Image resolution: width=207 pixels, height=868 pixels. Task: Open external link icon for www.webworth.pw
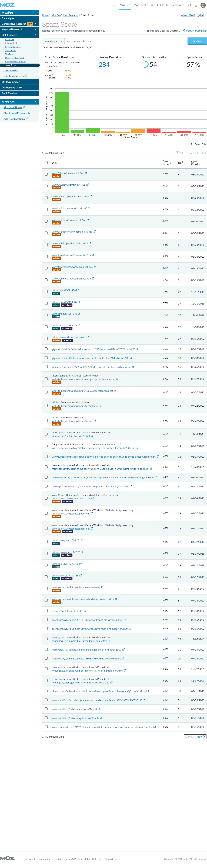(x=93, y=279)
